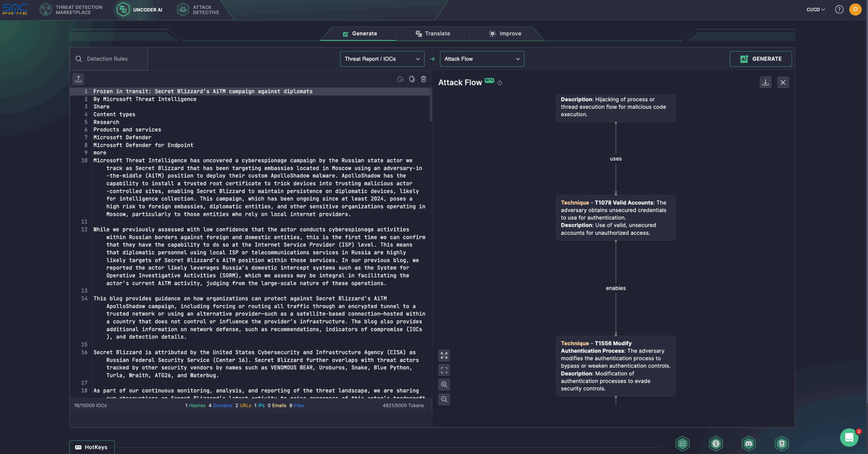This screenshot has width=868, height=454.
Task: Zoom out on the attack flow
Action: point(444,399)
